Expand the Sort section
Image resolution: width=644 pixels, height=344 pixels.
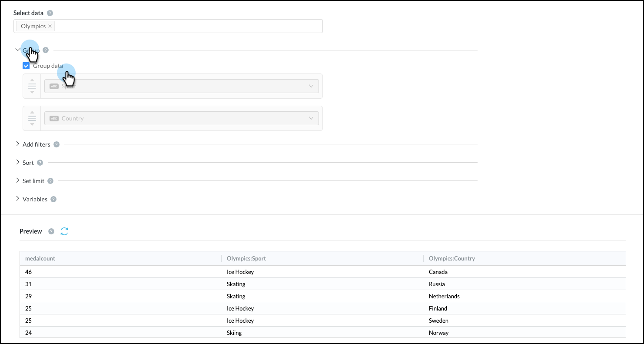point(18,162)
